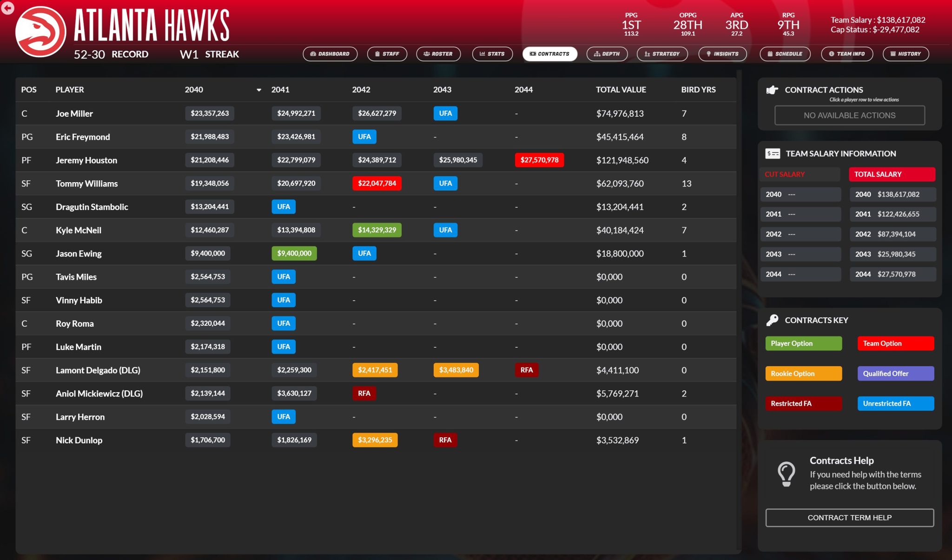Viewport: 952px width, 560px height.
Task: Click the Team Salary Information dollar icon
Action: tap(773, 153)
